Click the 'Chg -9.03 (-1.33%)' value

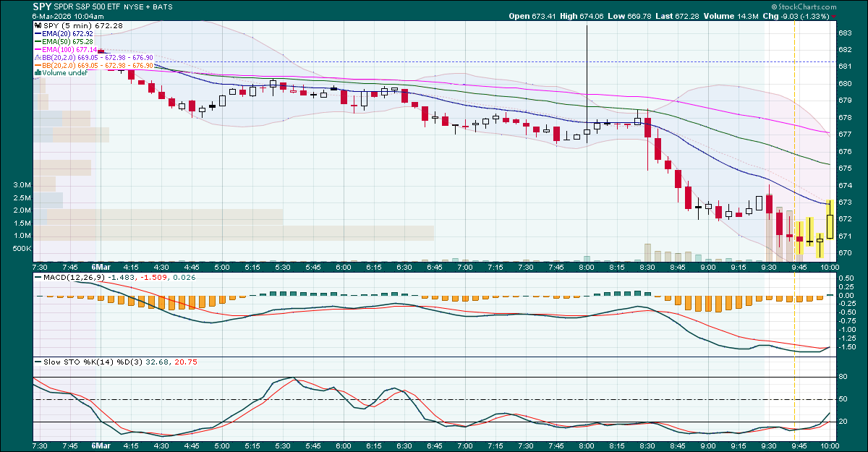click(794, 16)
